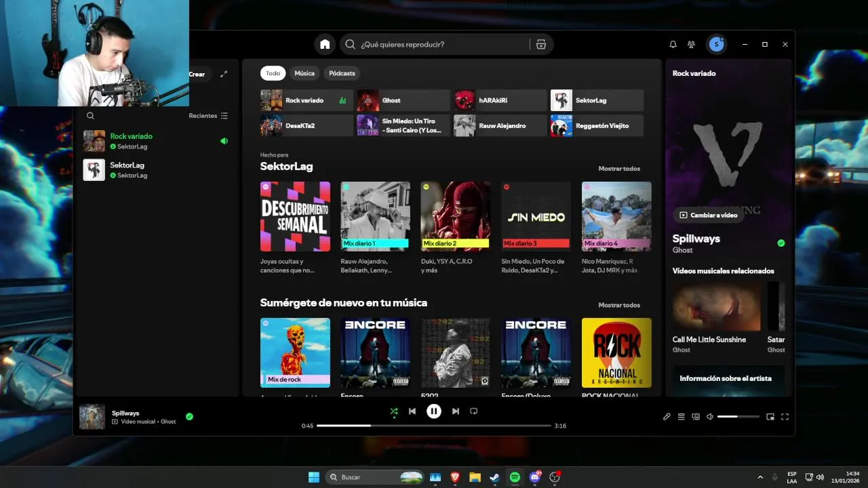Expand the library with the arrows icon
This screenshot has height=488, width=868.
(x=224, y=74)
